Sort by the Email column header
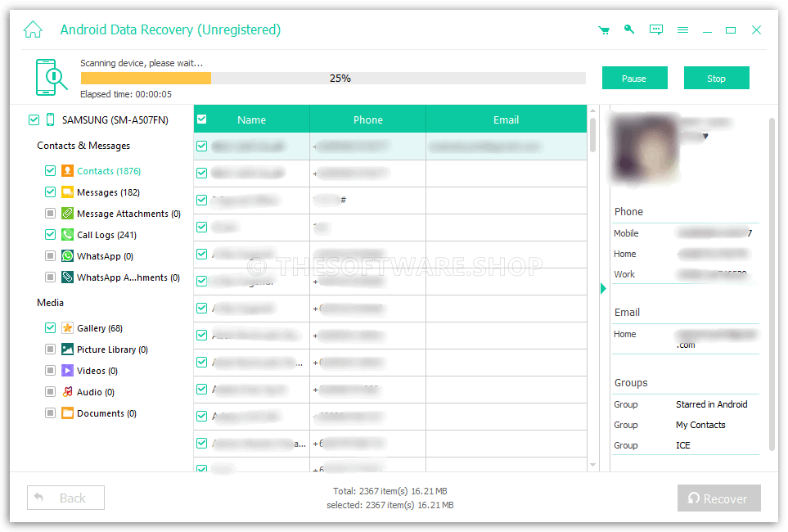 pyautogui.click(x=506, y=119)
